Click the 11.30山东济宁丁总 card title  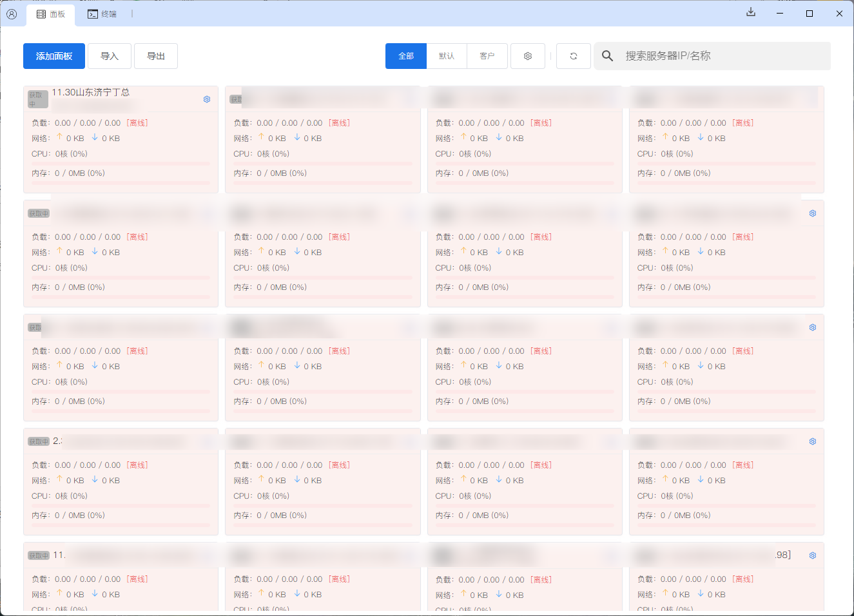pos(91,92)
